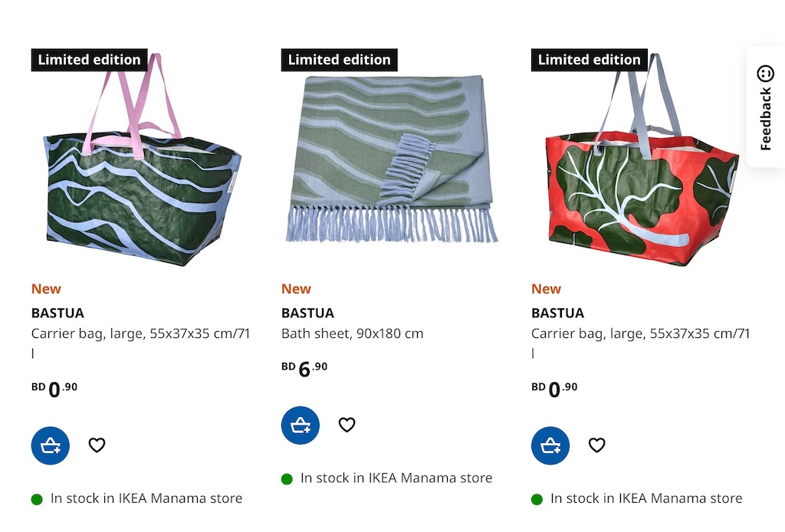Favorite the BASTUA bath sheet

(347, 425)
